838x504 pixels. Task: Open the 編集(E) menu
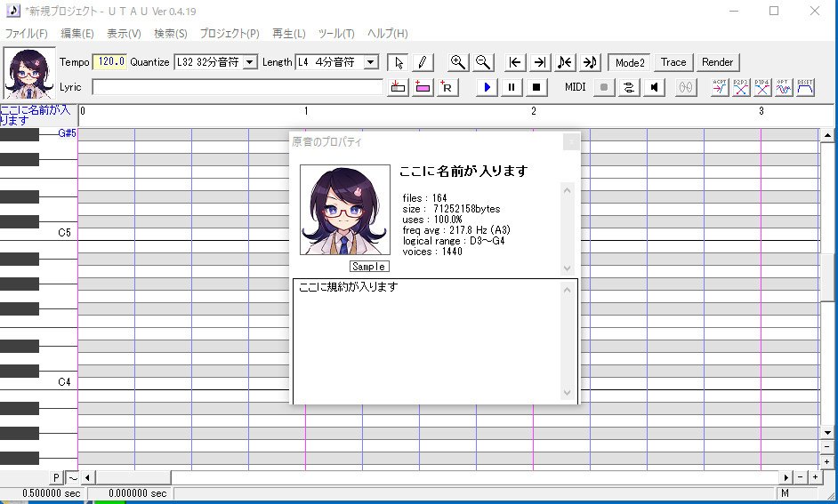coord(77,34)
